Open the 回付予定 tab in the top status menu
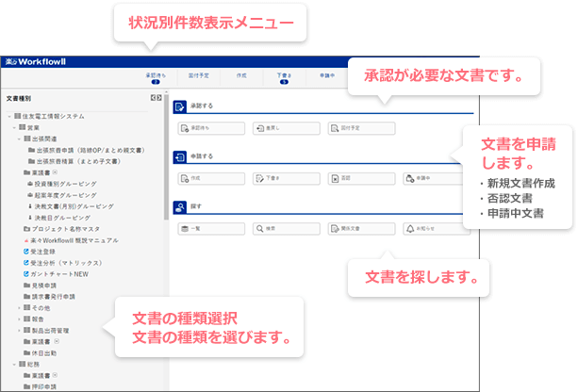 click(x=199, y=75)
